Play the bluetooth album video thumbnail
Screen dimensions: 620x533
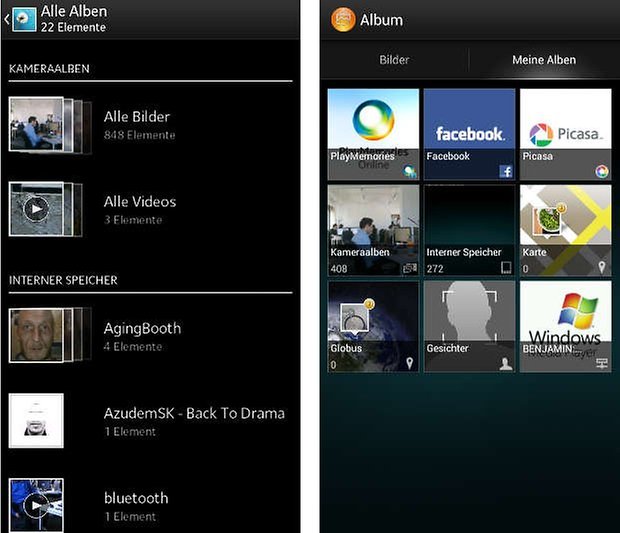(36, 505)
